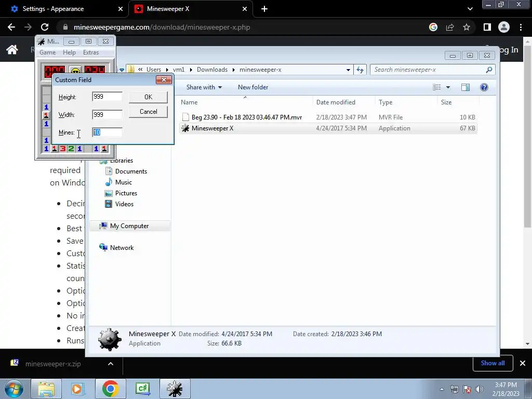Open the Windows Start menu
Screen dimensions: 532x399
14,389
